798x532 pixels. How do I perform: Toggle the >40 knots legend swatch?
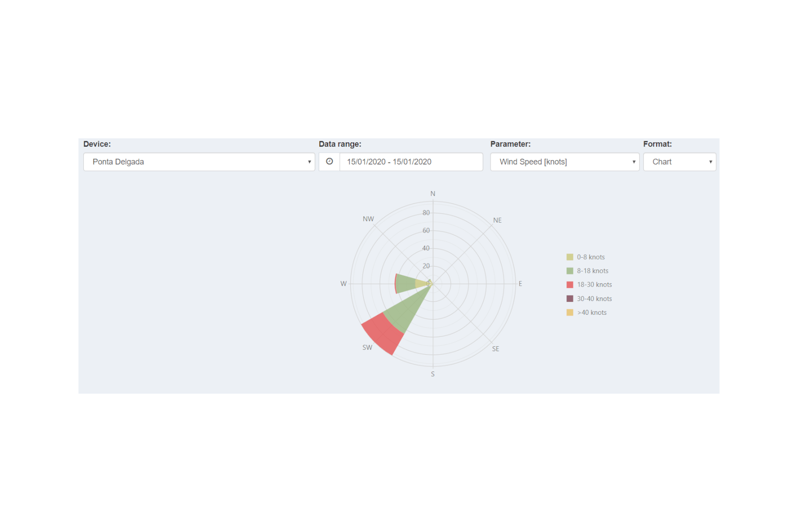[x=570, y=312]
